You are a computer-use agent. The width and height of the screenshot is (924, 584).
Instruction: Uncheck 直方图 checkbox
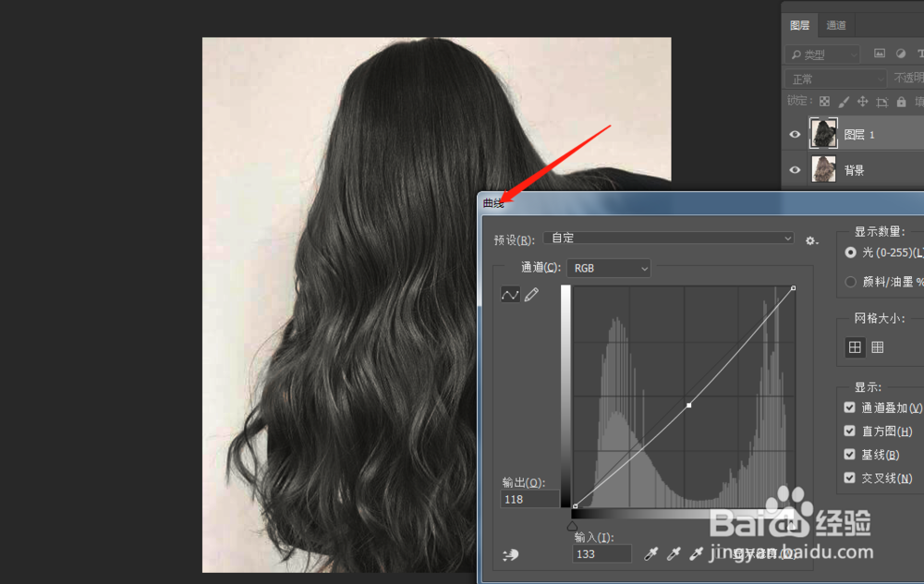[x=849, y=431]
